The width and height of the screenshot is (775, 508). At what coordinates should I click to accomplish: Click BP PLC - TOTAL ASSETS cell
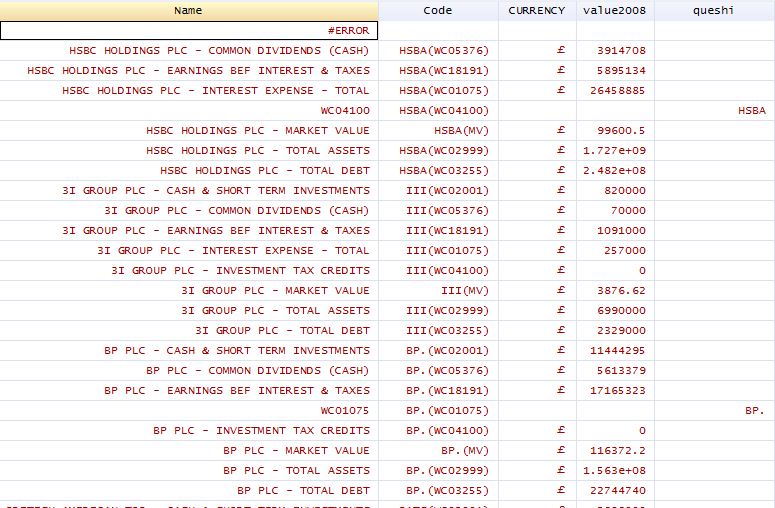(x=189, y=471)
